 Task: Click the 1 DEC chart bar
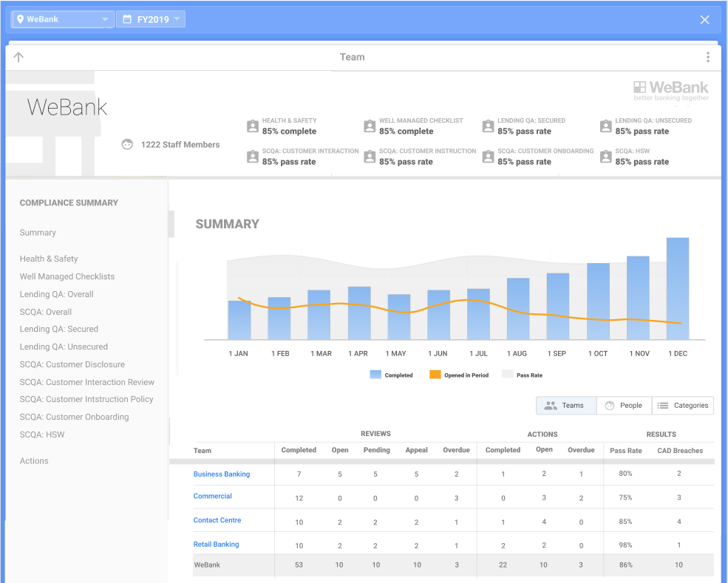click(678, 289)
